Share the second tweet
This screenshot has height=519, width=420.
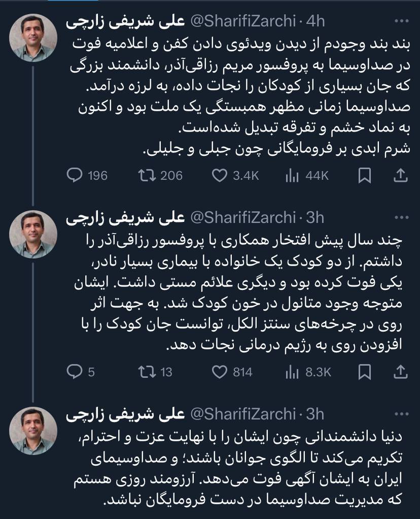[400, 372]
